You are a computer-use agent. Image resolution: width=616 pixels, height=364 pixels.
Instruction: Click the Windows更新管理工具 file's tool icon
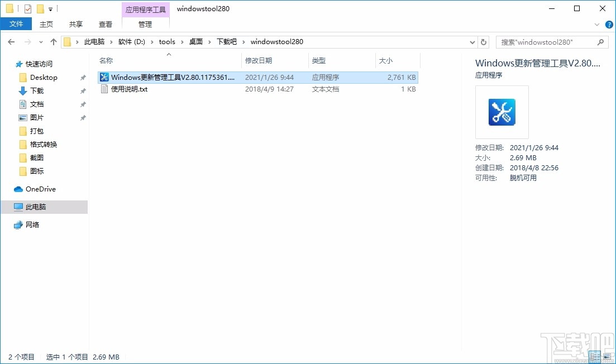coord(104,78)
